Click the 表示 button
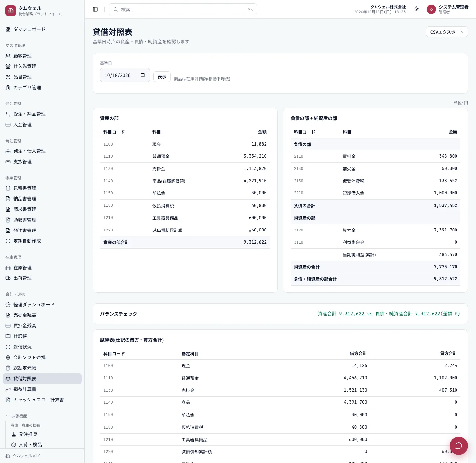The height and width of the screenshot is (463, 476). click(162, 77)
